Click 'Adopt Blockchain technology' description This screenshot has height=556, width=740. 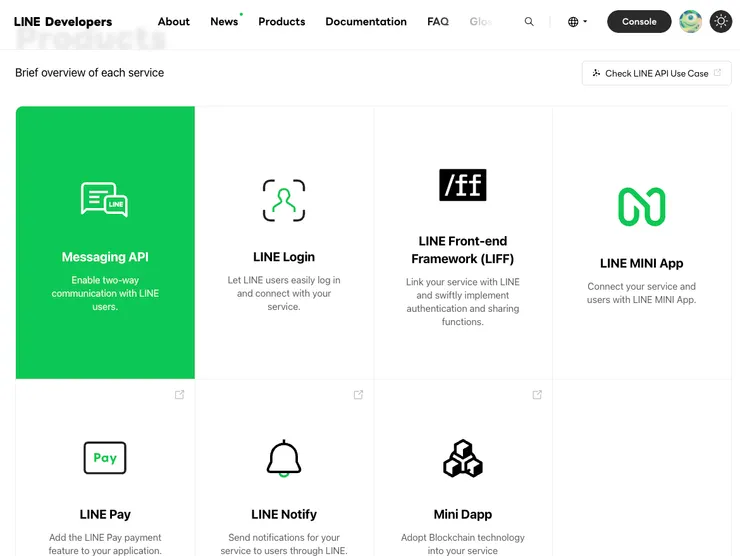[462, 544]
